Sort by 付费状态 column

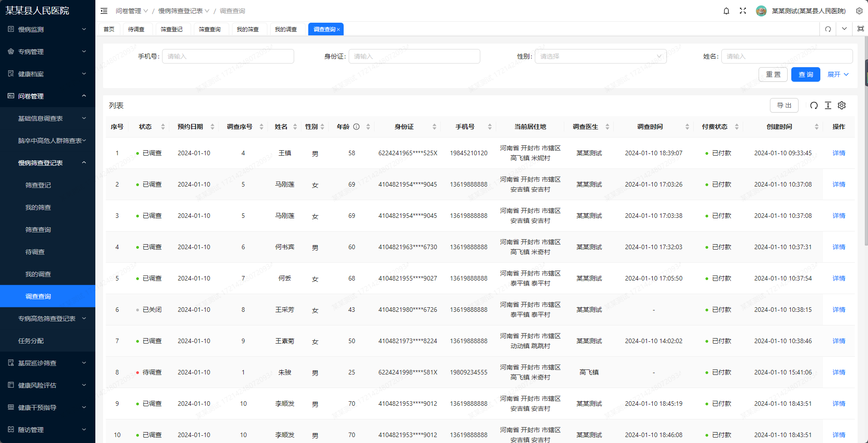tap(737, 127)
